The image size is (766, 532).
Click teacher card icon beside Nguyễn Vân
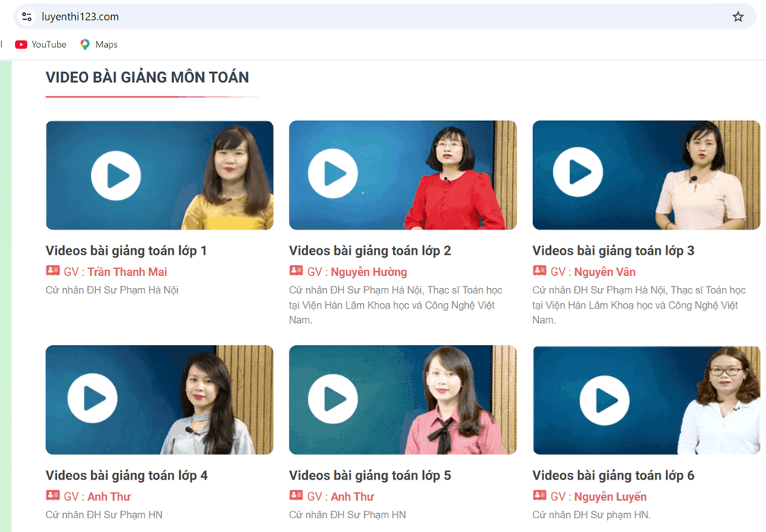coord(540,270)
